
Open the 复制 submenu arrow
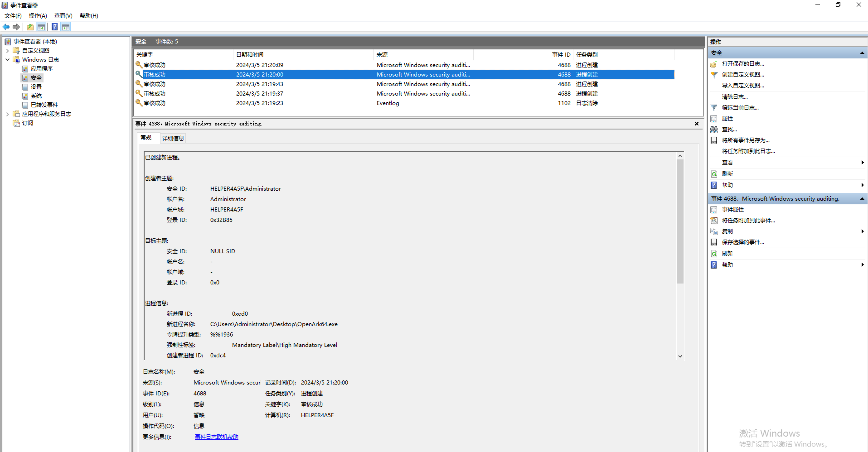862,231
